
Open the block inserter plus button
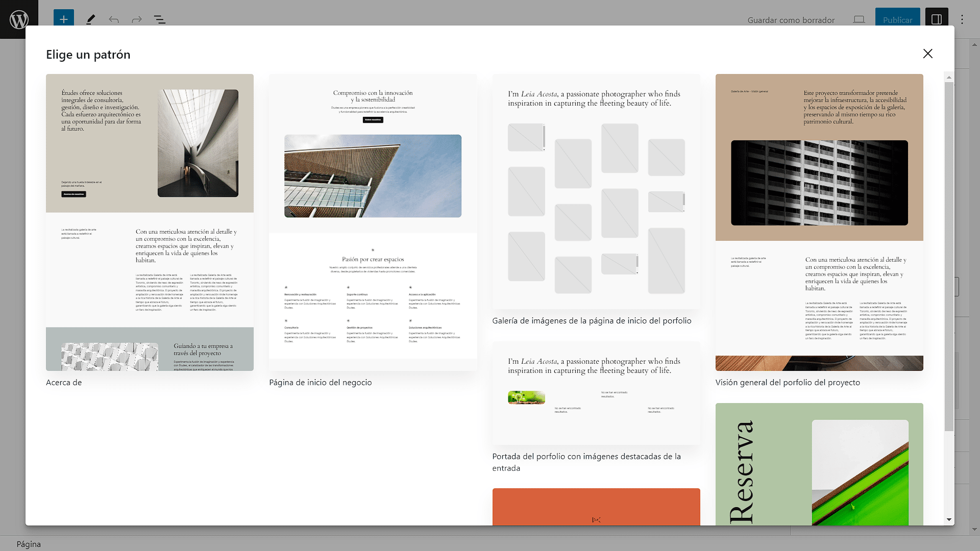tap(63, 19)
